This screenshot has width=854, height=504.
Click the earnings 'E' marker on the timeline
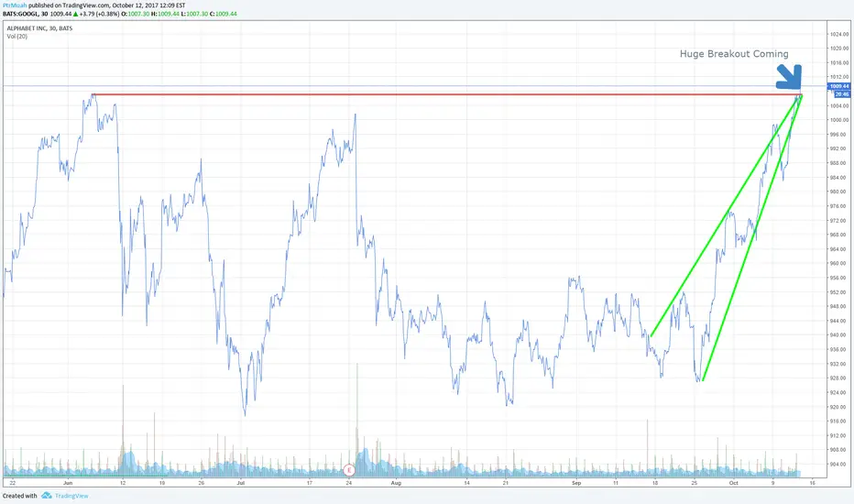pyautogui.click(x=349, y=470)
